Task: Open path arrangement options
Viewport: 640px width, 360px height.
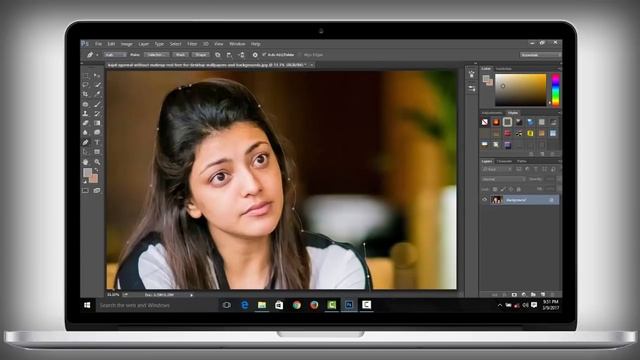Action: pyautogui.click(x=242, y=55)
